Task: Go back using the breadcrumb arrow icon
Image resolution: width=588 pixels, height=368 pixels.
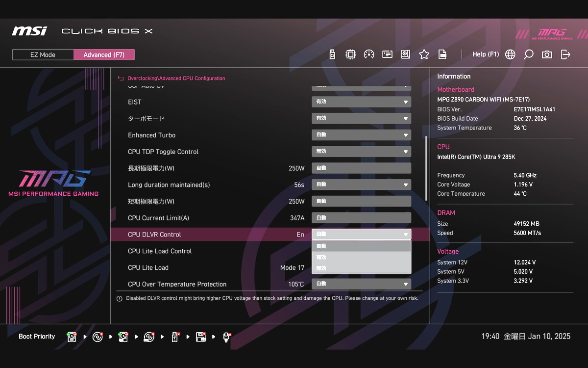Action: (x=121, y=78)
